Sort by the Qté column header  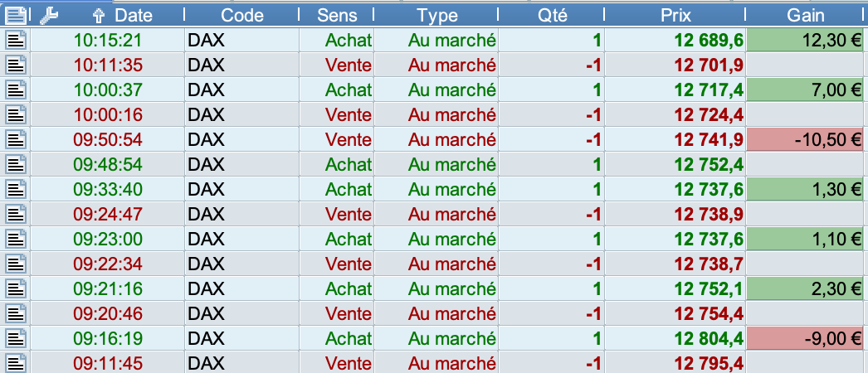pyautogui.click(x=552, y=15)
